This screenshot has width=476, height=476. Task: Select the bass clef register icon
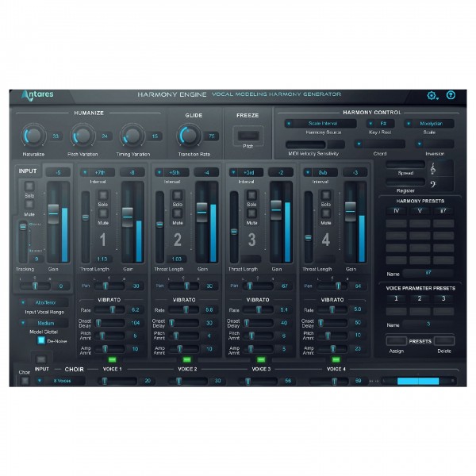pos(433,184)
